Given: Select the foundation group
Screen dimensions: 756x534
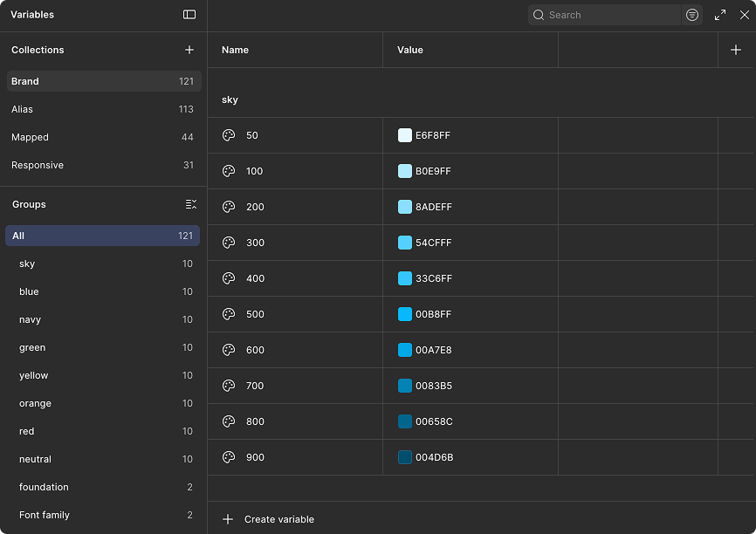Looking at the screenshot, I should [102, 487].
